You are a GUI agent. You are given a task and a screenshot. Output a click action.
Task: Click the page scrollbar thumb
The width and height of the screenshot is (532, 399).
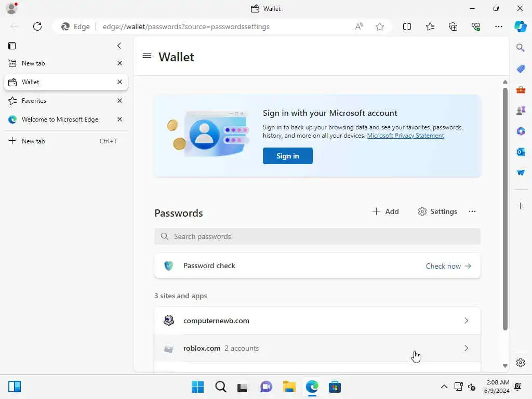coord(505,209)
